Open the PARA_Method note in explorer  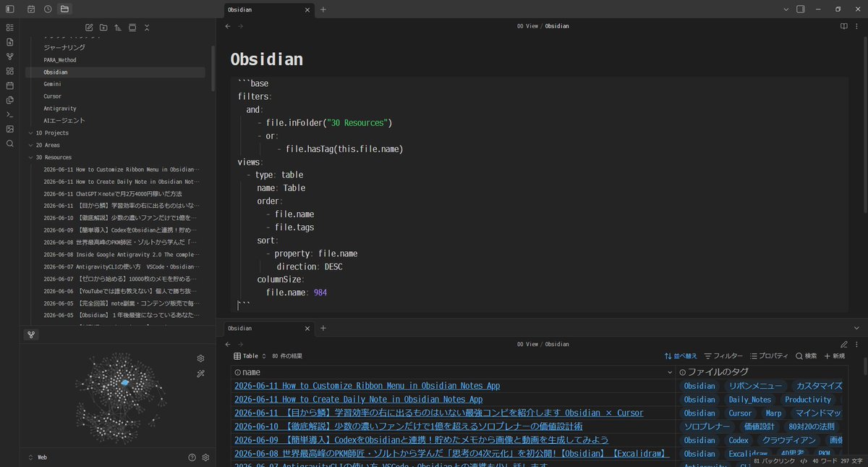click(x=59, y=60)
